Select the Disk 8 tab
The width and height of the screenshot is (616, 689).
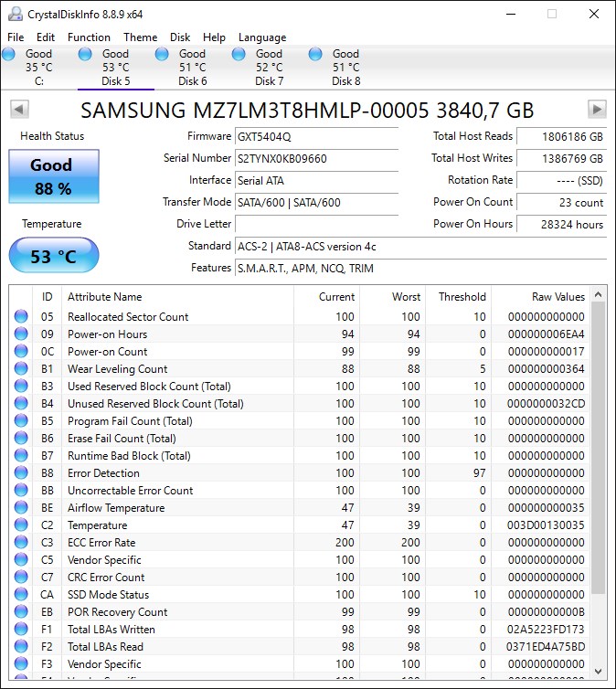[346, 68]
